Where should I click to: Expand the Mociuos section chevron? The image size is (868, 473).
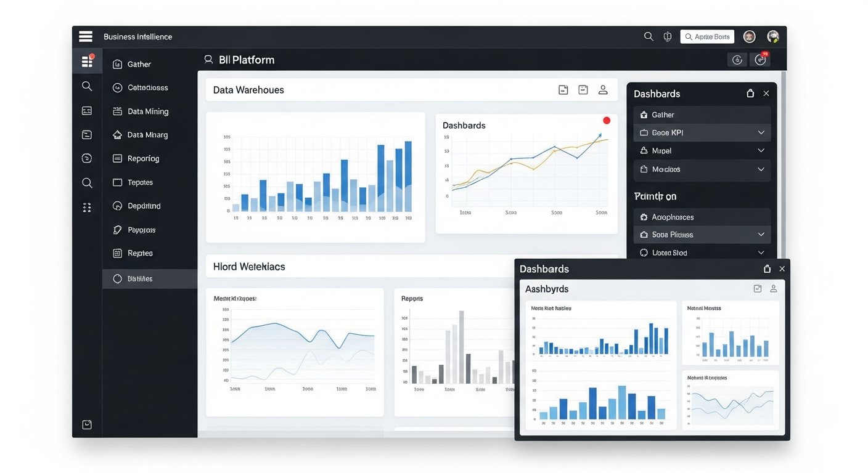coord(761,170)
